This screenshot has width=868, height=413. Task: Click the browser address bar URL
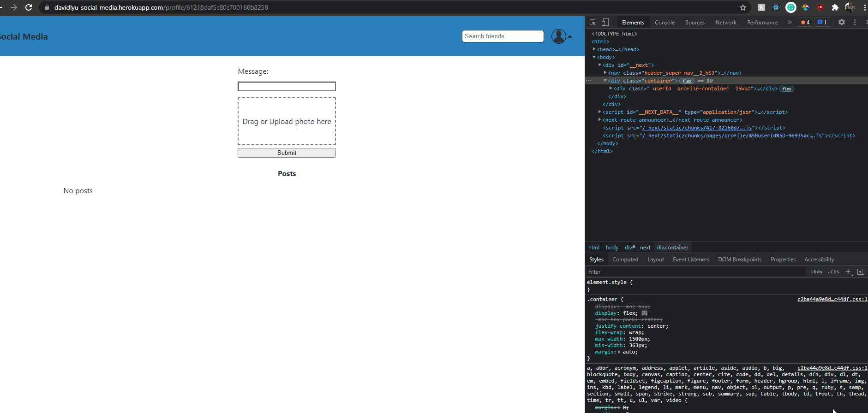coord(161,7)
